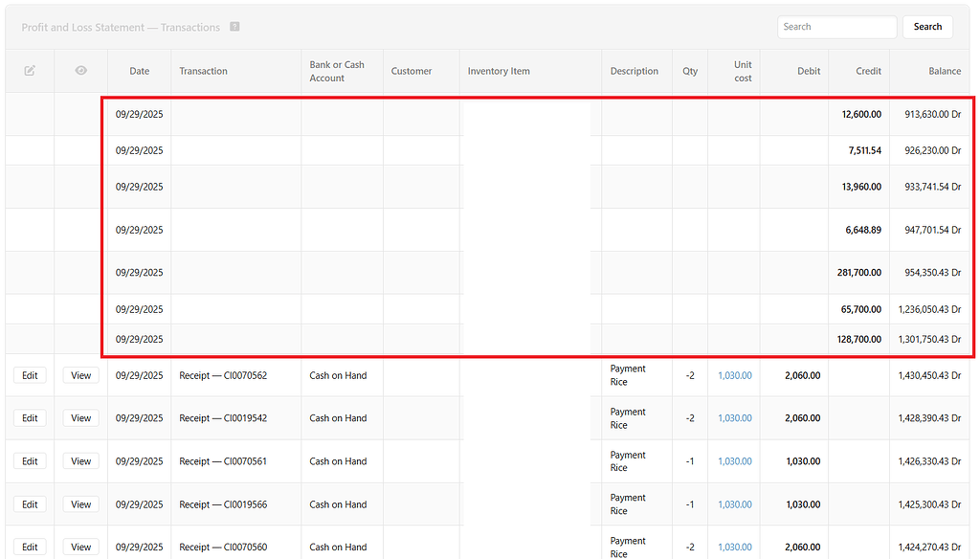View receipt CI0070561
The height and width of the screenshot is (559, 980).
click(x=80, y=460)
